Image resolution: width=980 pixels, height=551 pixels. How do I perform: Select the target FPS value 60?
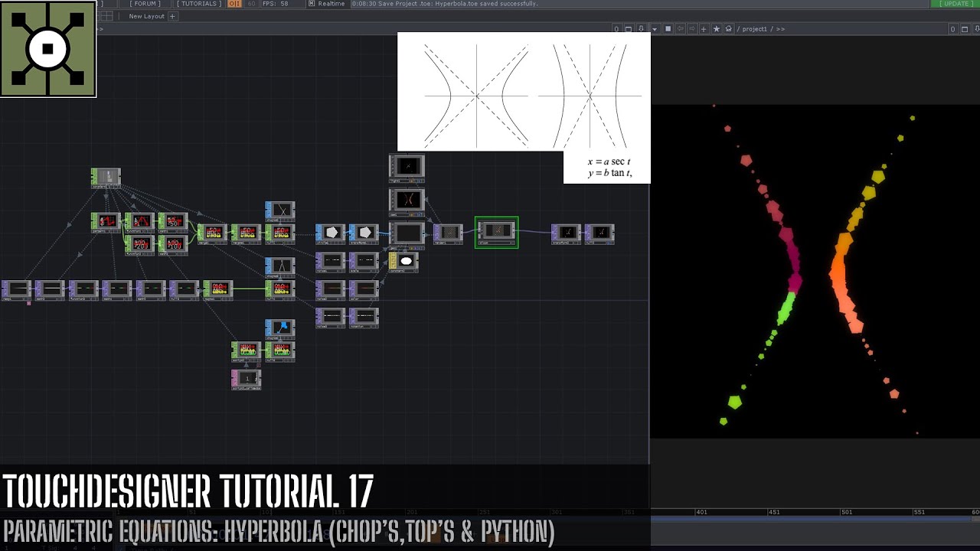point(251,4)
